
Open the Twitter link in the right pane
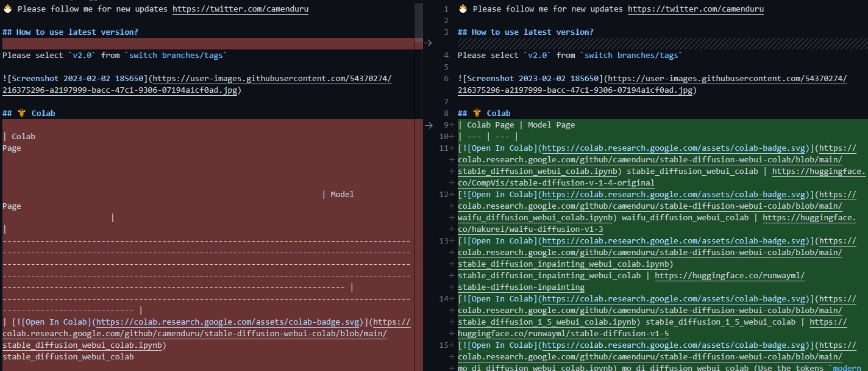[x=695, y=9]
